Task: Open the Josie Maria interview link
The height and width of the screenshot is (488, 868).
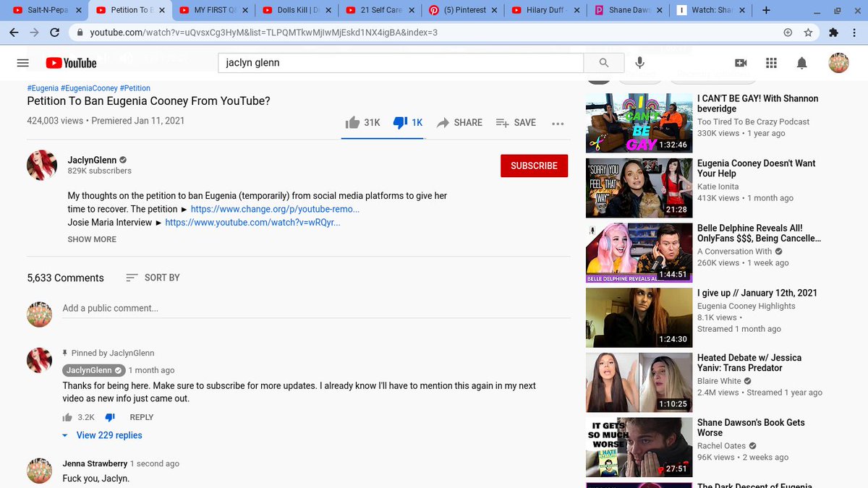Action: [252, 223]
